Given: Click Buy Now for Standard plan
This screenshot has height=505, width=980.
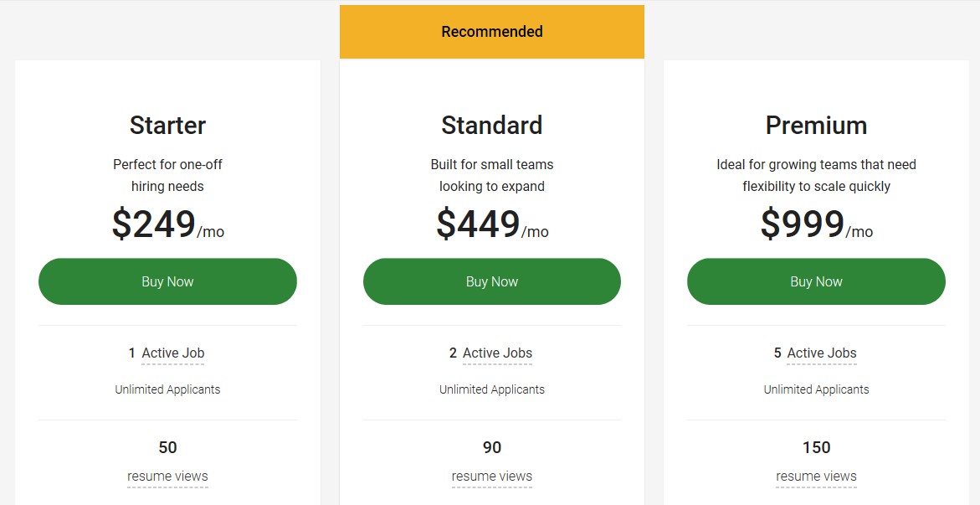Looking at the screenshot, I should pos(492,281).
